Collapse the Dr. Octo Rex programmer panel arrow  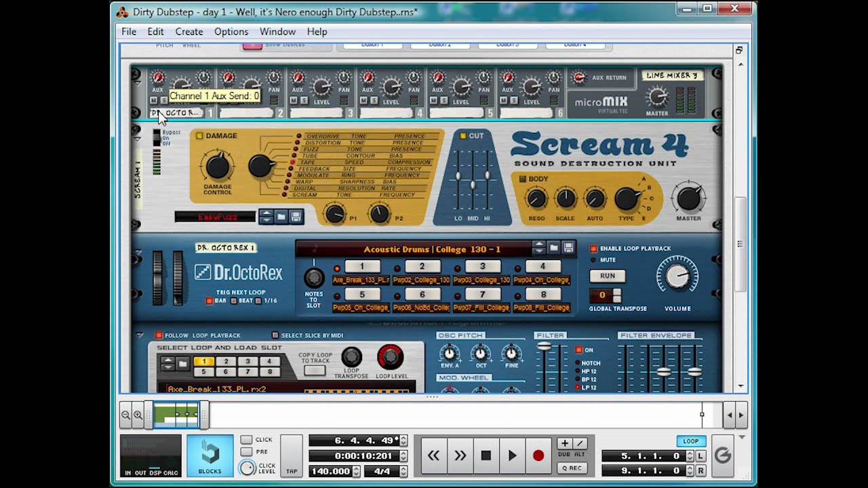point(140,335)
